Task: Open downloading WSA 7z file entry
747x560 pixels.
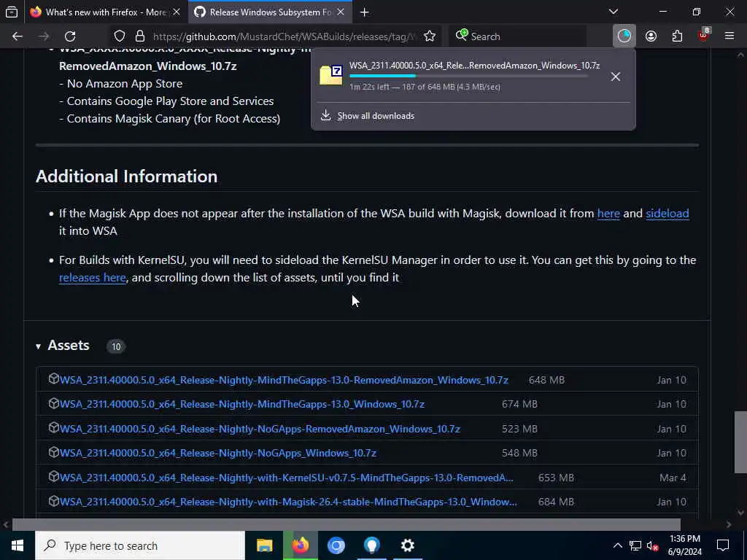Action: pos(460,76)
